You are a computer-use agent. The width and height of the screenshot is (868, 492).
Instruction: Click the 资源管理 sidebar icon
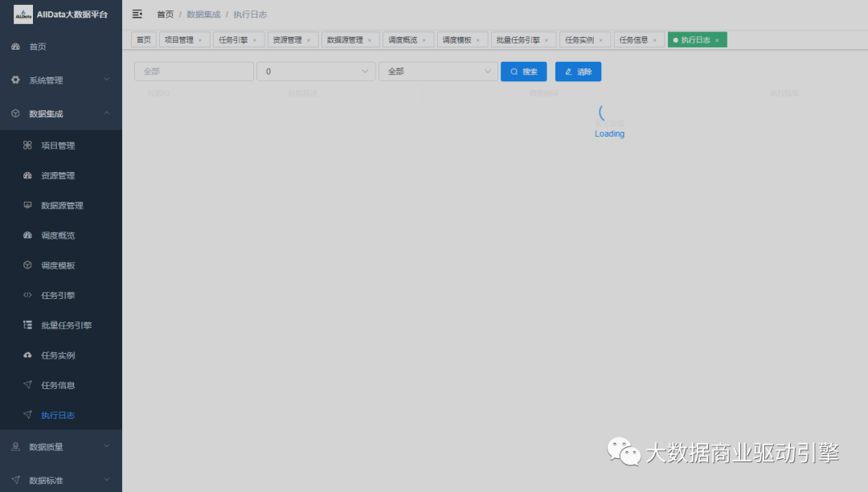pyautogui.click(x=28, y=175)
